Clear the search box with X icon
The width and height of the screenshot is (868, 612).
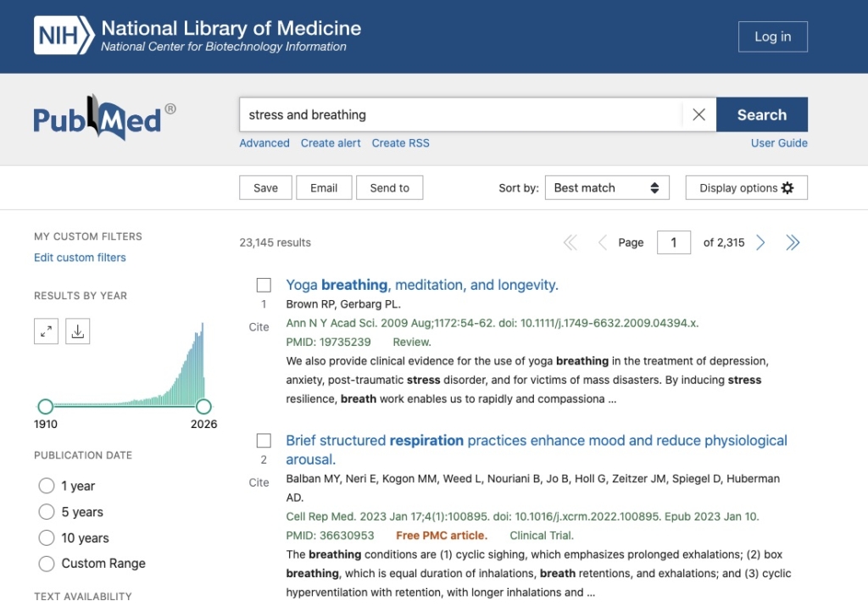pyautogui.click(x=698, y=115)
